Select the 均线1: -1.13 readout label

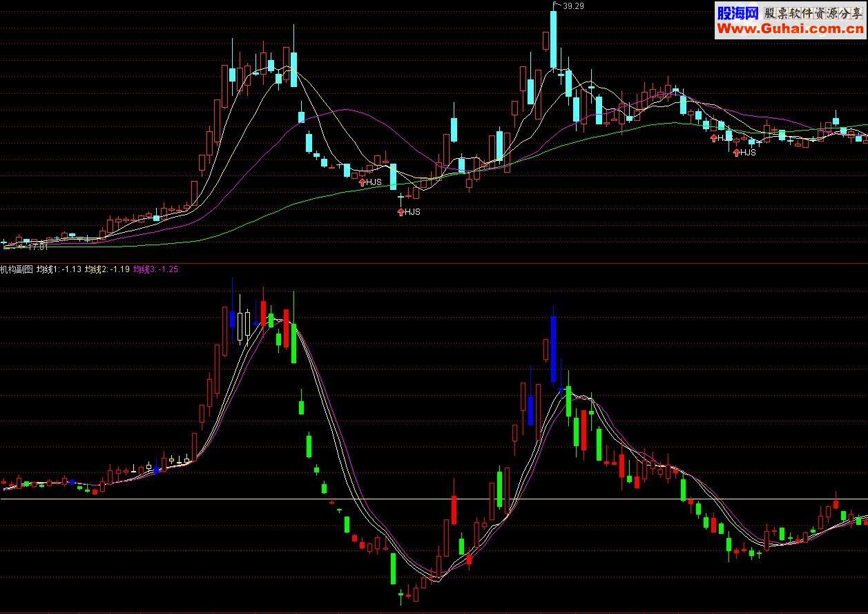coord(59,269)
